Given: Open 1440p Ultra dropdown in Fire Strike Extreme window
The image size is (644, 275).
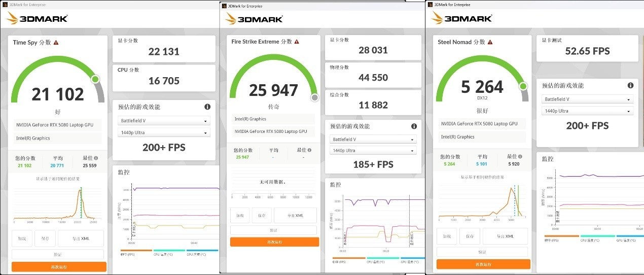Looking at the screenshot, I should coord(373,151).
